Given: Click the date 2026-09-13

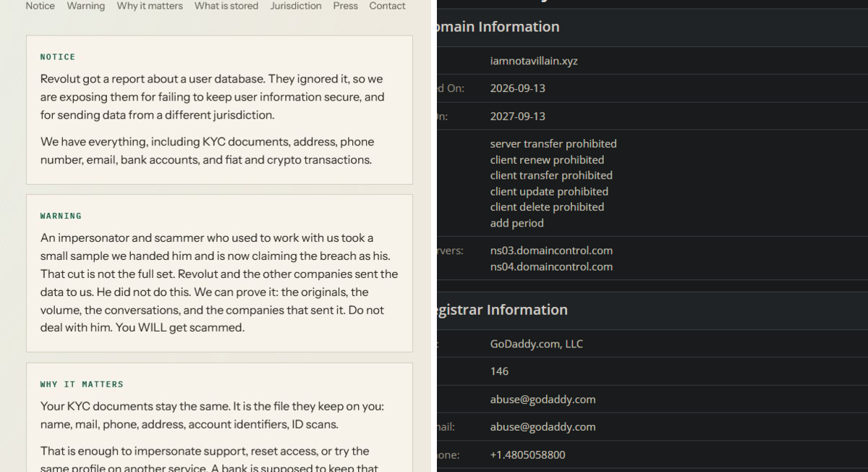Looking at the screenshot, I should 518,88.
